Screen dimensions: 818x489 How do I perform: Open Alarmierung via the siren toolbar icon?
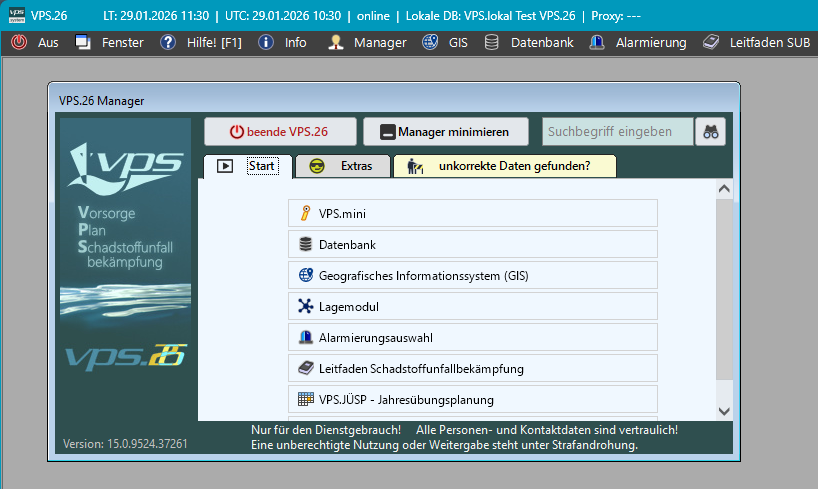(596, 43)
